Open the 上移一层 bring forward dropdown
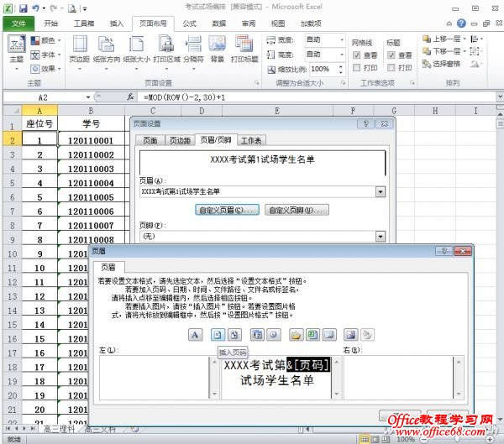 465,39
